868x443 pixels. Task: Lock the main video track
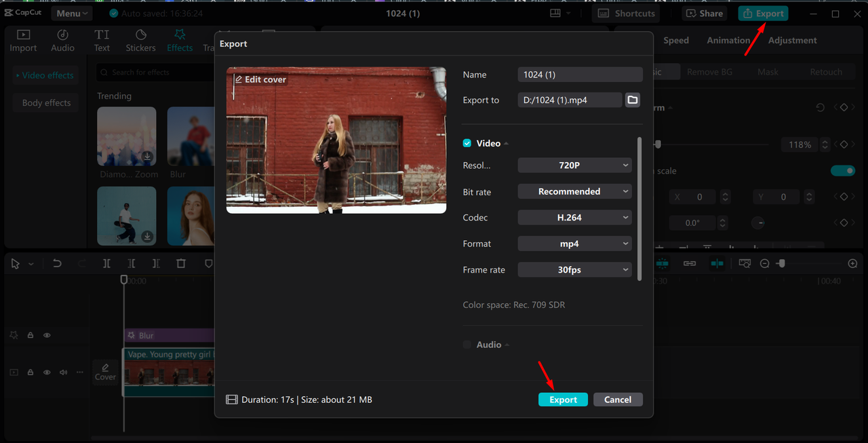coord(31,372)
